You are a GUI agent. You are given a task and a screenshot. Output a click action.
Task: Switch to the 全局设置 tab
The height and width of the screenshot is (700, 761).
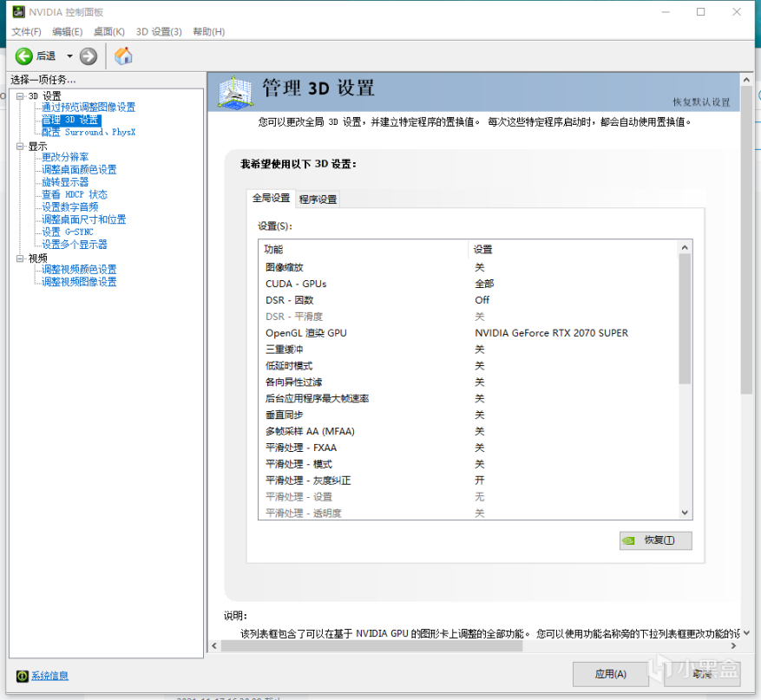[x=271, y=198]
